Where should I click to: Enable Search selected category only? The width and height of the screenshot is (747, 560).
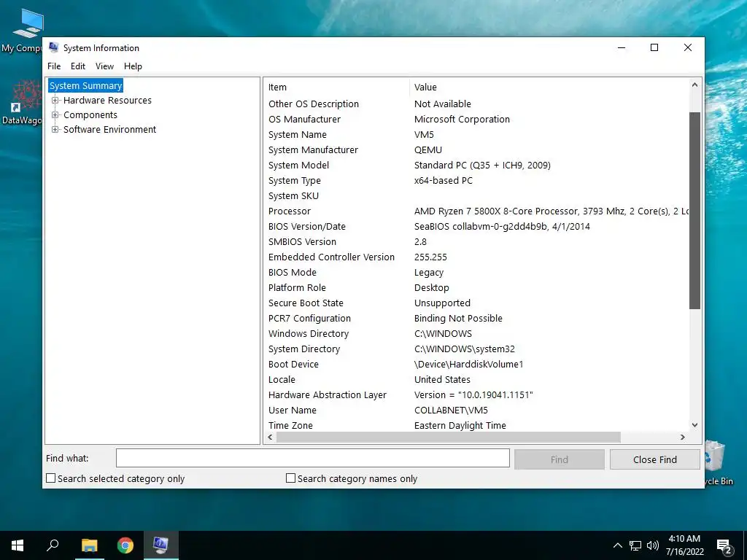click(x=50, y=478)
